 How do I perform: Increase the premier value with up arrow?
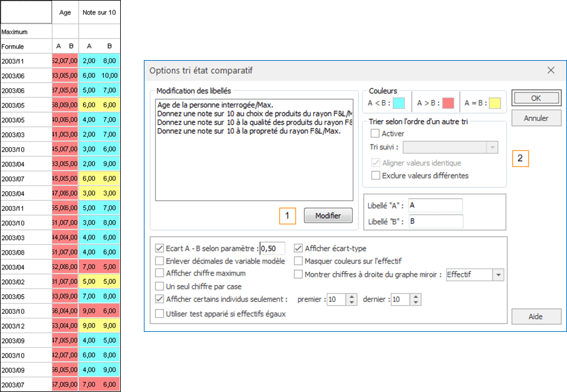(351, 296)
